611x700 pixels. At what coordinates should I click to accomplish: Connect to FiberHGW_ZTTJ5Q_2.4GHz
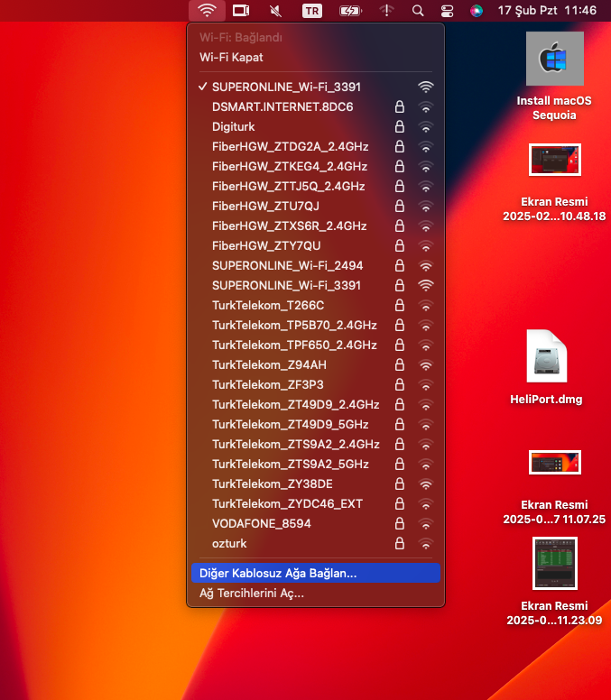click(316, 186)
